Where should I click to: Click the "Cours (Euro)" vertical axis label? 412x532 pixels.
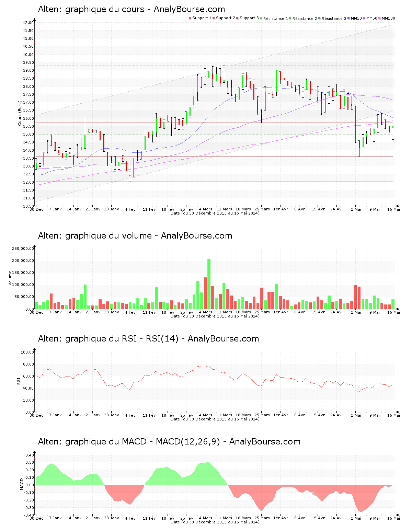(20, 113)
